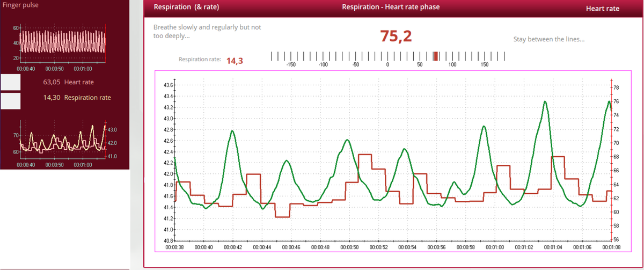Click the Respiration (& rate) header

click(186, 8)
